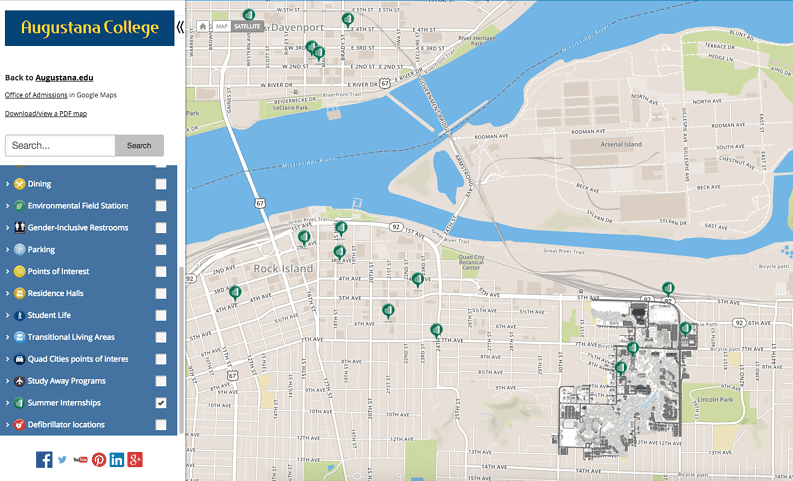This screenshot has width=793, height=481.
Task: Open the Pinterest social icon
Action: coord(99,459)
